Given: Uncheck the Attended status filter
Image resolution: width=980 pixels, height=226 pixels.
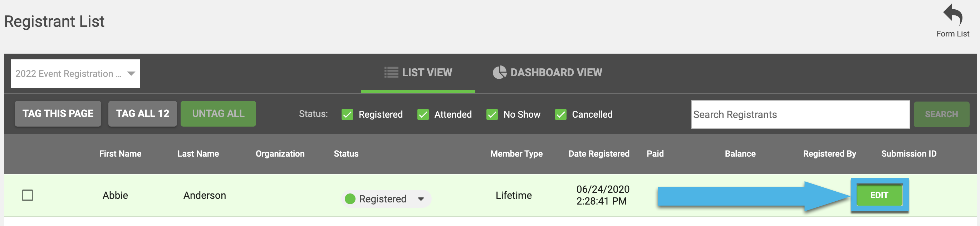Looking at the screenshot, I should 423,114.
